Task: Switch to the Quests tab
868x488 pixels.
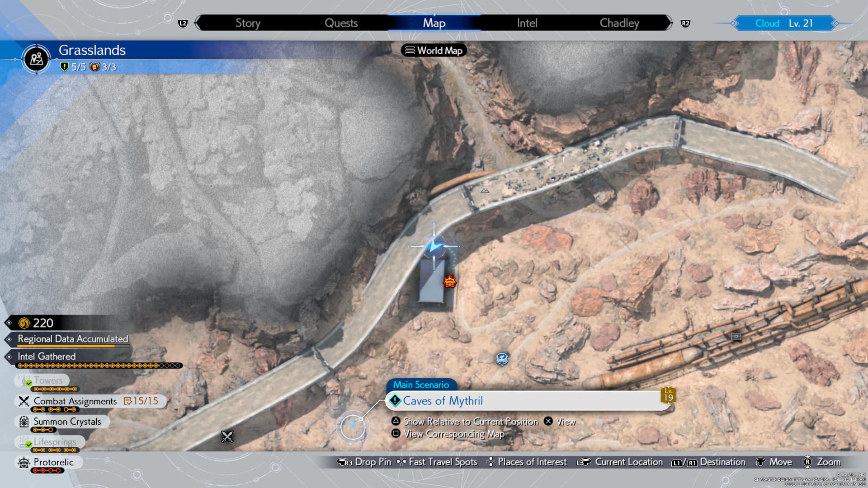Action: (x=341, y=23)
